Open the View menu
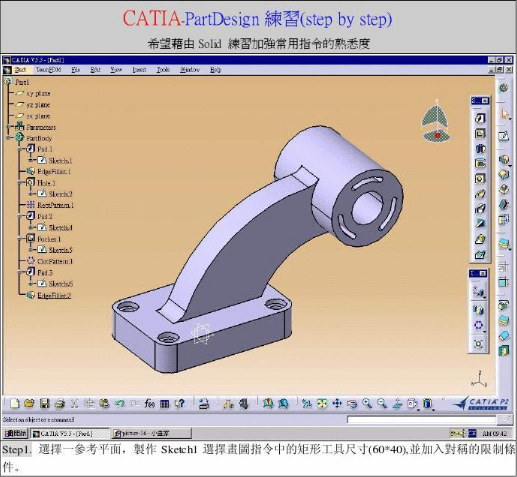This screenshot has height=477, width=517. coord(116,70)
